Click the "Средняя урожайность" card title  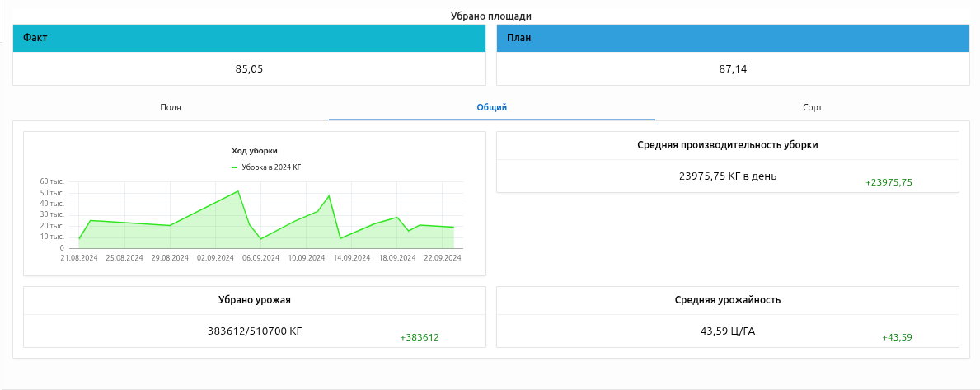click(728, 300)
